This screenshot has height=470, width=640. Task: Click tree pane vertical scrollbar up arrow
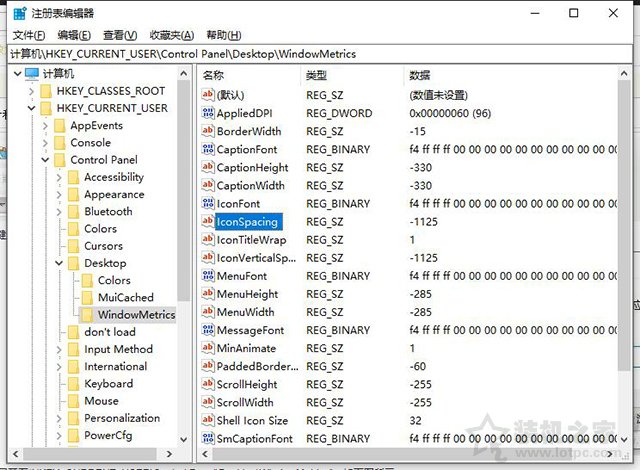tap(184, 74)
